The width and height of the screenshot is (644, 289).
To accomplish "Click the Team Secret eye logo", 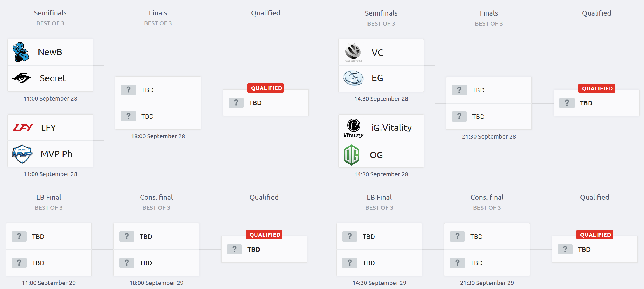I will point(22,78).
